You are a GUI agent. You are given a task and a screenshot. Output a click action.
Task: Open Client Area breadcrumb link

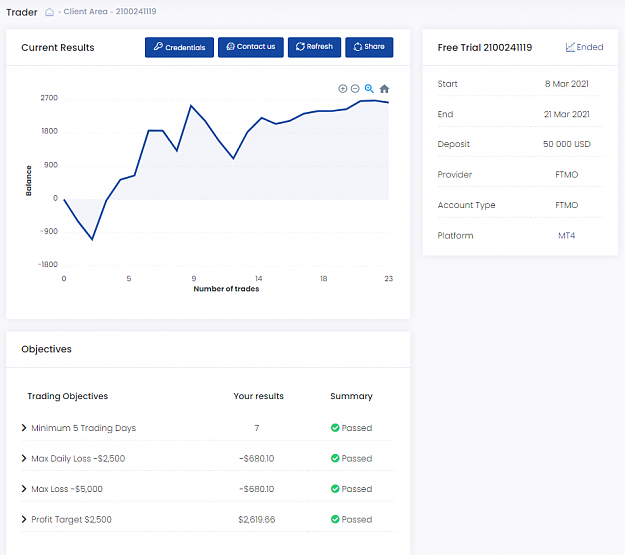tap(85, 12)
